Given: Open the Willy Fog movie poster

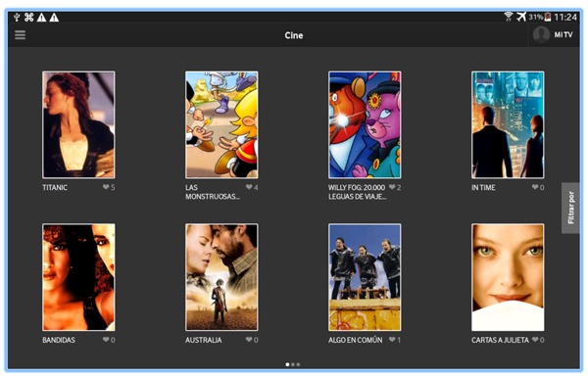Looking at the screenshot, I should (x=365, y=124).
